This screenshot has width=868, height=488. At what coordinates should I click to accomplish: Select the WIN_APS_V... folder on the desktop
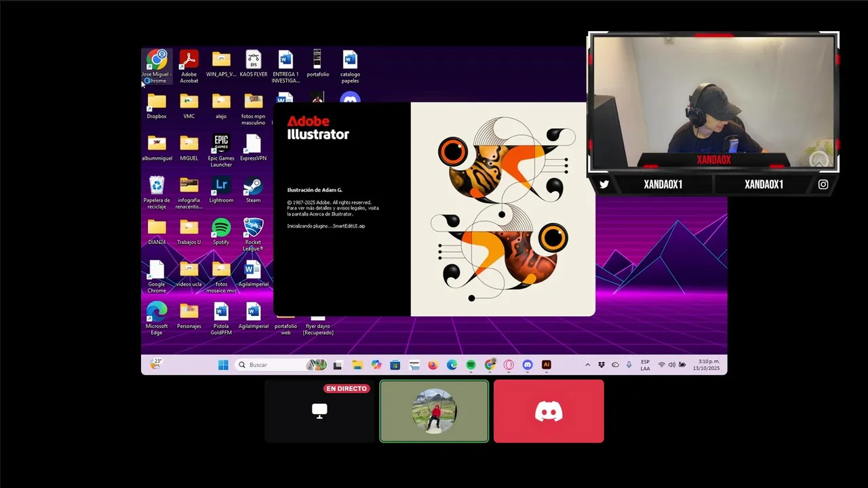tap(221, 64)
